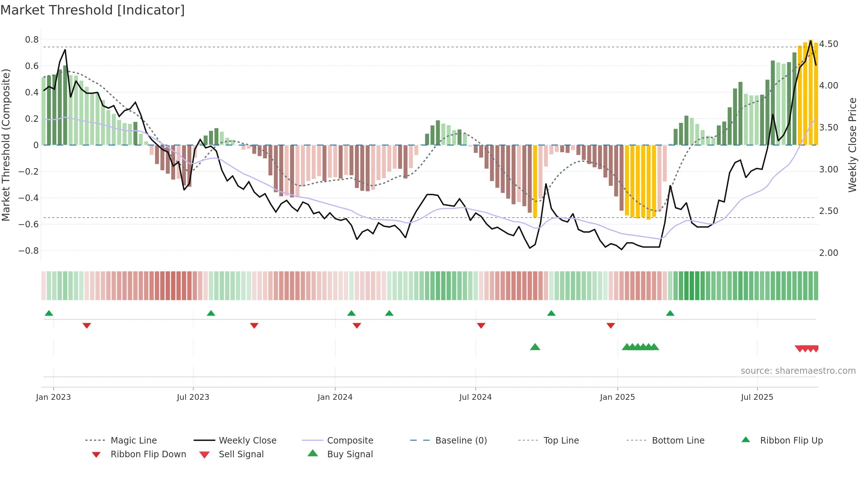
Task: Click the chart title Market Threshold [Indicator]
Action: pyautogui.click(x=93, y=10)
